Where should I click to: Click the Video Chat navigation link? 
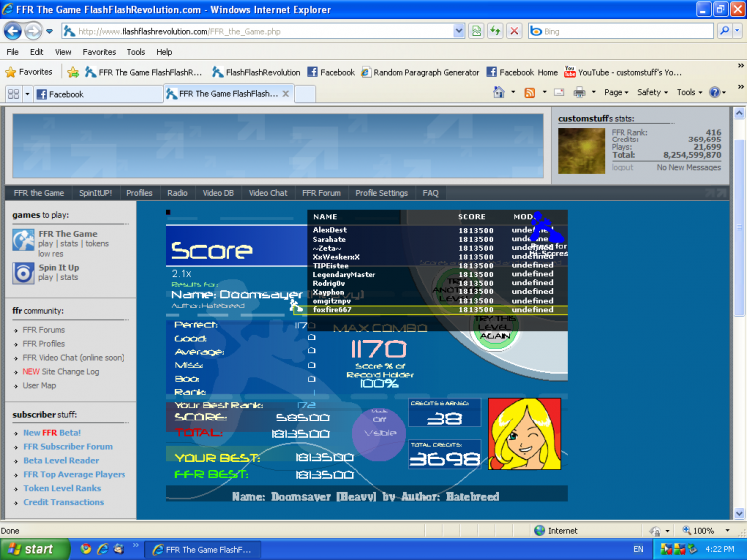click(267, 193)
